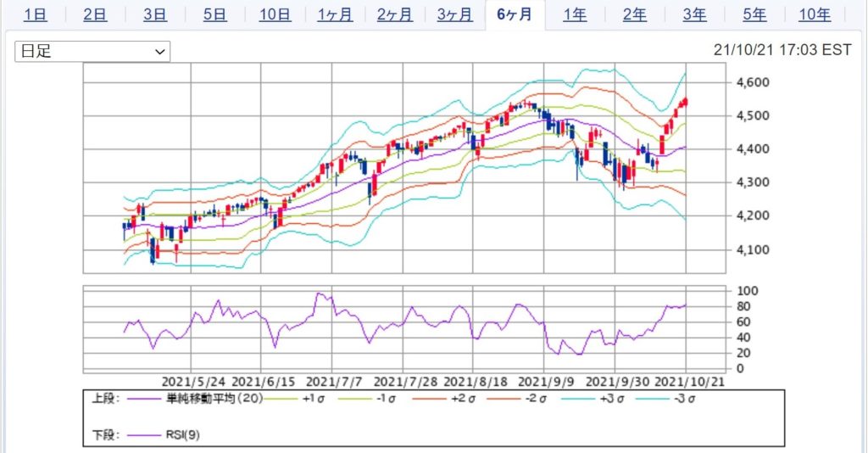
Task: Open the 2年 chart tab
Action: pyautogui.click(x=634, y=14)
